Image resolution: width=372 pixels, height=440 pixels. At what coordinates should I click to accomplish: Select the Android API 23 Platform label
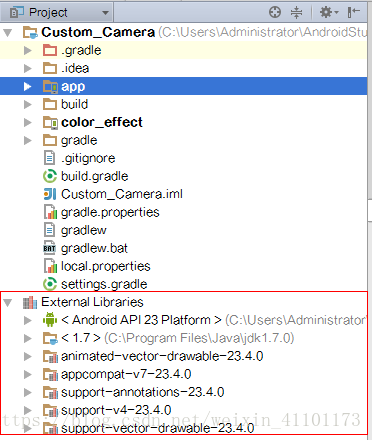[141, 320]
